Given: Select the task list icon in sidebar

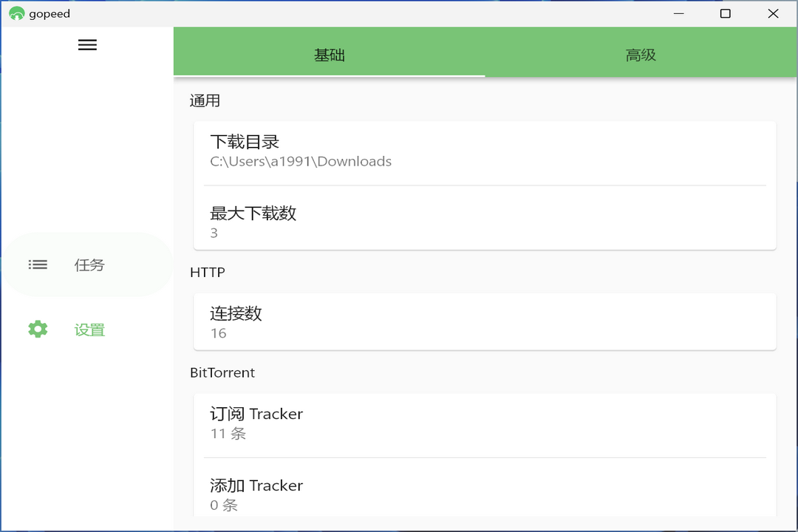Looking at the screenshot, I should 38,265.
